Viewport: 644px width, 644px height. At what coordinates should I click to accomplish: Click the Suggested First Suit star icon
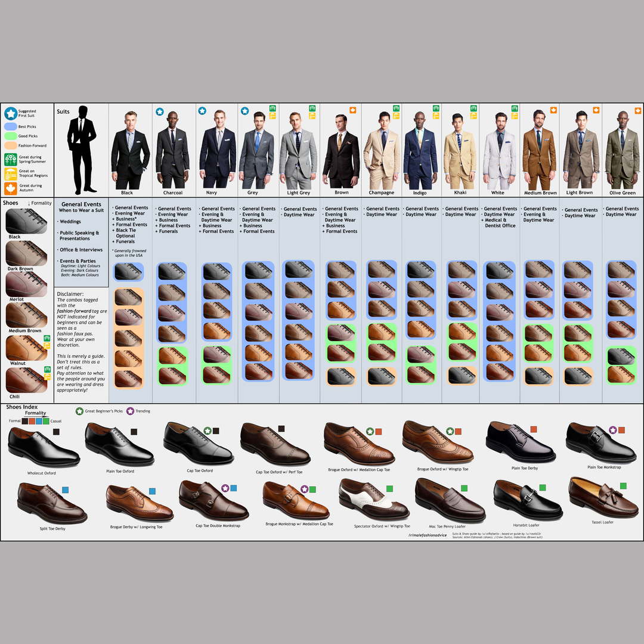11,113
